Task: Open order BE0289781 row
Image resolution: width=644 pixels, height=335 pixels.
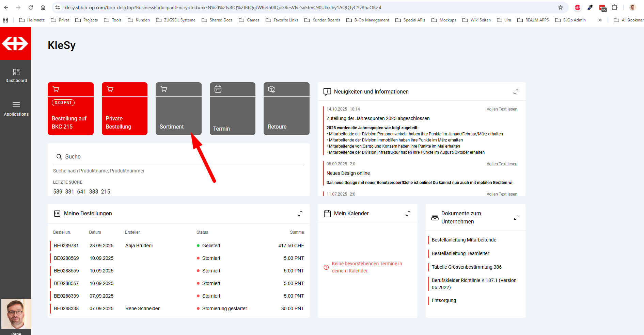Action: 66,246
